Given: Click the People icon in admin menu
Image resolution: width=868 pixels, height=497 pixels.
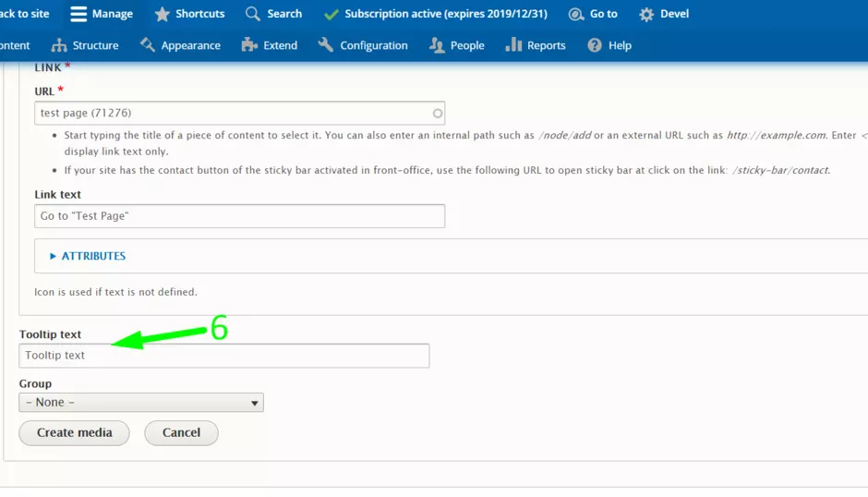Looking at the screenshot, I should point(437,45).
